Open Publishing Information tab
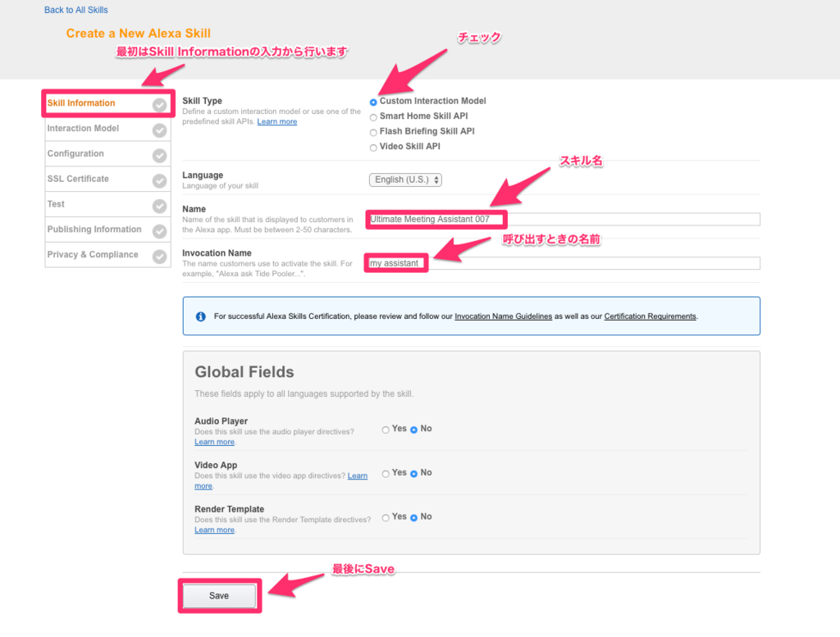This screenshot has width=840, height=637. coord(107,229)
